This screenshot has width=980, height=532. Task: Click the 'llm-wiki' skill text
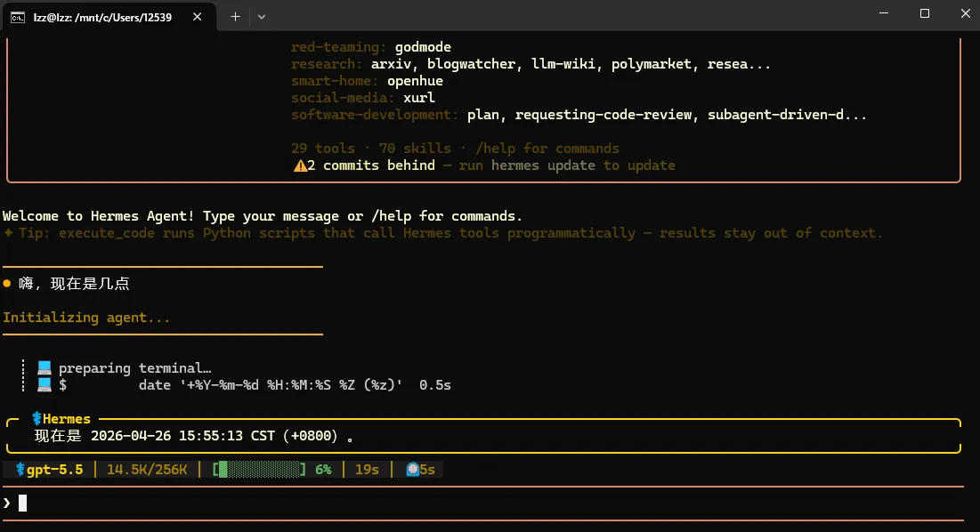(563, 64)
